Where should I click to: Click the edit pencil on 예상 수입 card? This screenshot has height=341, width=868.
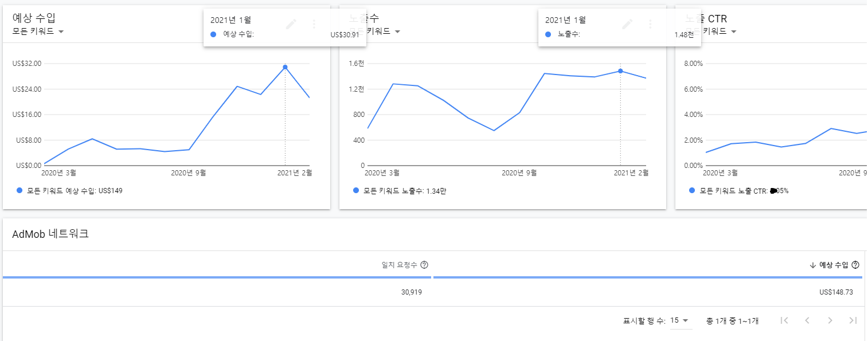click(x=291, y=23)
